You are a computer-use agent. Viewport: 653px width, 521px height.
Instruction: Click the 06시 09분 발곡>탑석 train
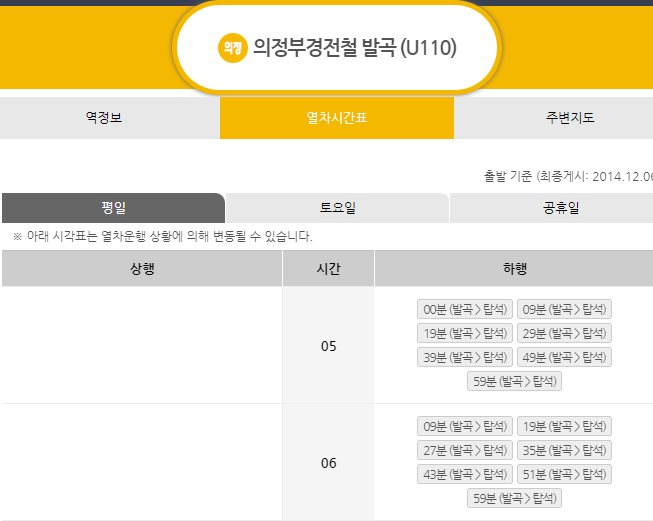click(465, 426)
